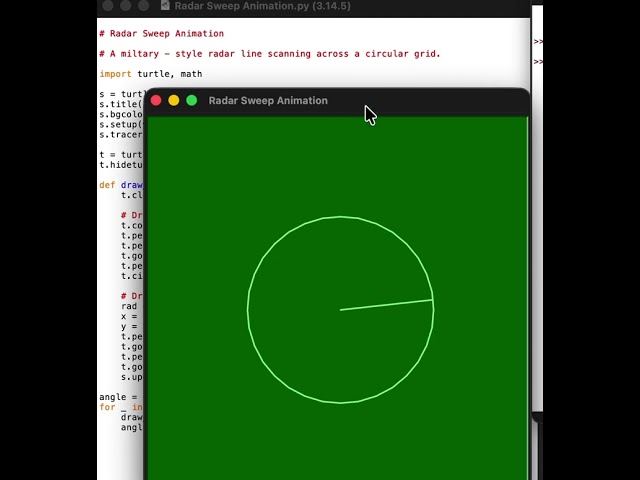640x480 pixels.
Task: Click the 'def' keyword in the editor
Action: point(107,185)
